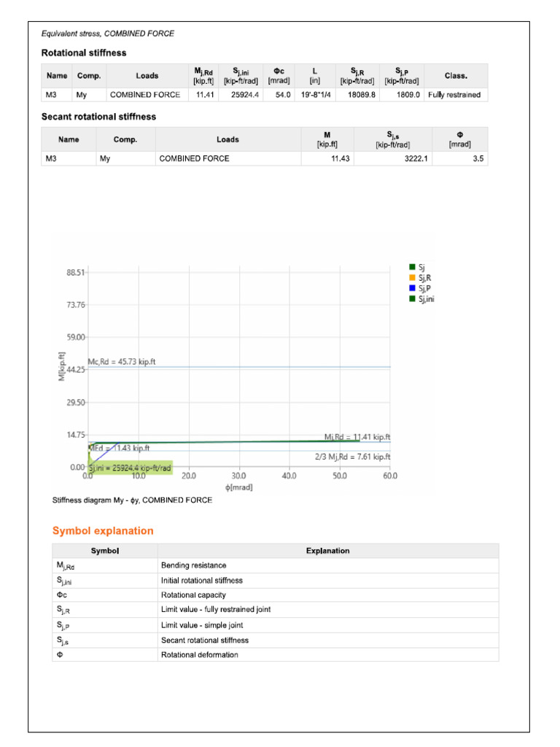The image size is (560, 747).
Task: Click the Loads header in secant table
Action: tap(227, 139)
